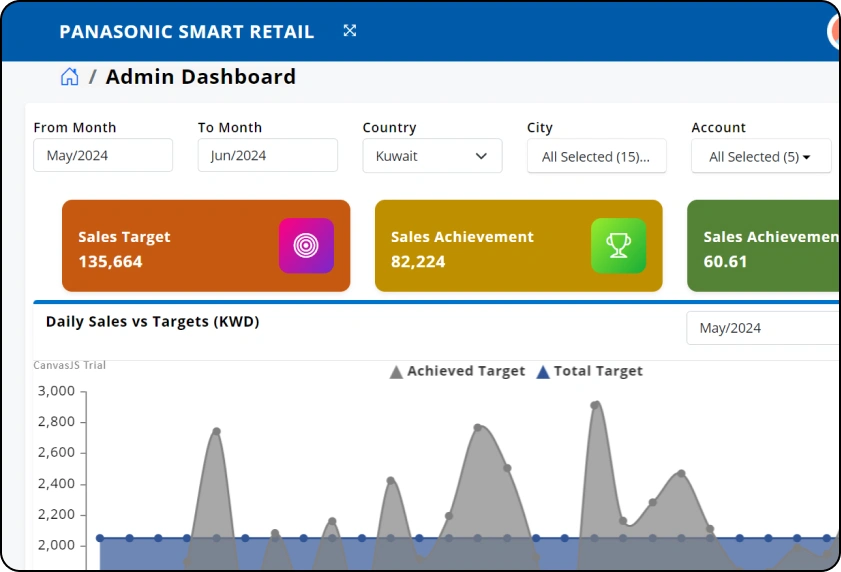This screenshot has width=841, height=572.
Task: Open the To Month field showing Jun/2024
Action: click(268, 156)
